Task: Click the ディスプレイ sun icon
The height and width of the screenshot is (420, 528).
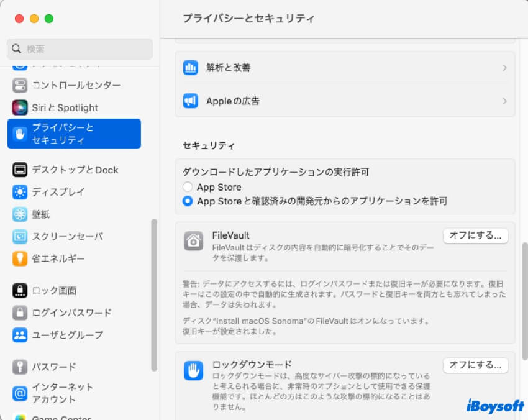Action: (x=20, y=192)
